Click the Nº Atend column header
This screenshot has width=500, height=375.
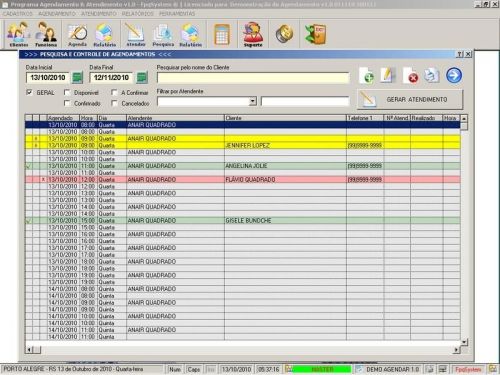(397, 118)
